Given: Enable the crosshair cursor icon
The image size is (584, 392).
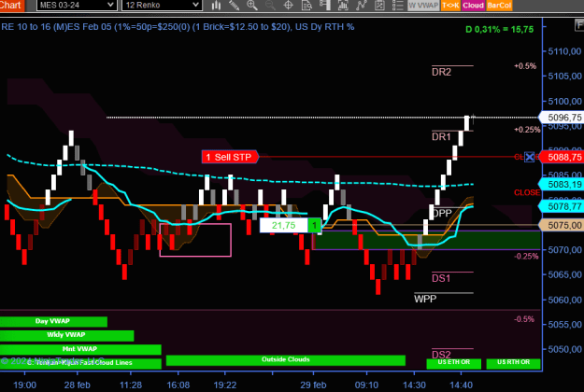Looking at the screenshot, I should tap(289, 6).
